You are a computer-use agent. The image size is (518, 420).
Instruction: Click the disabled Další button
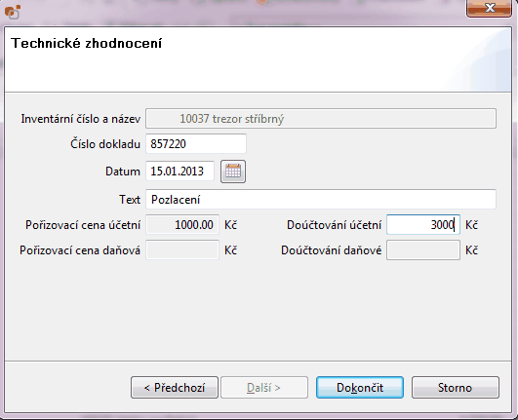(x=264, y=387)
